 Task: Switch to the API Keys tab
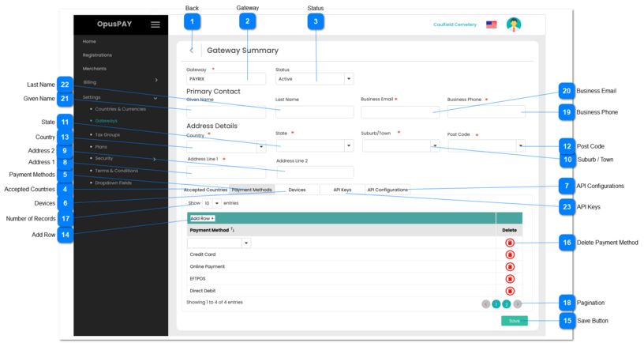tap(342, 190)
